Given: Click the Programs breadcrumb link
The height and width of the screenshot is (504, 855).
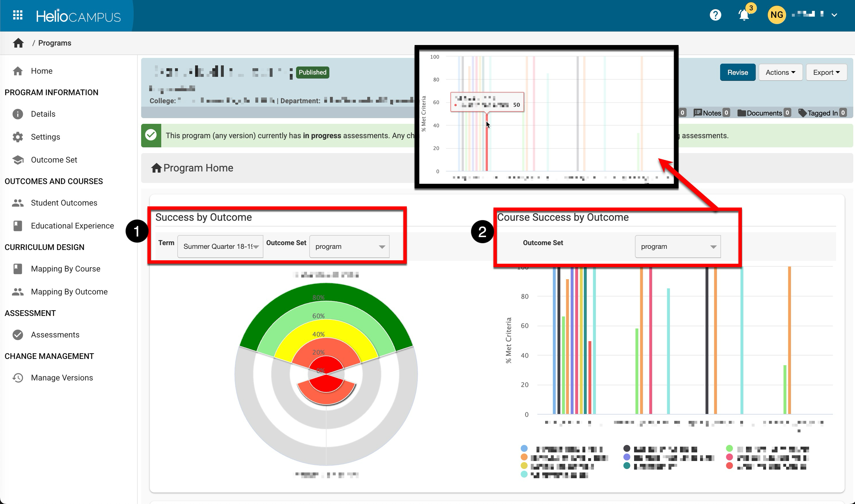Looking at the screenshot, I should coord(55,43).
